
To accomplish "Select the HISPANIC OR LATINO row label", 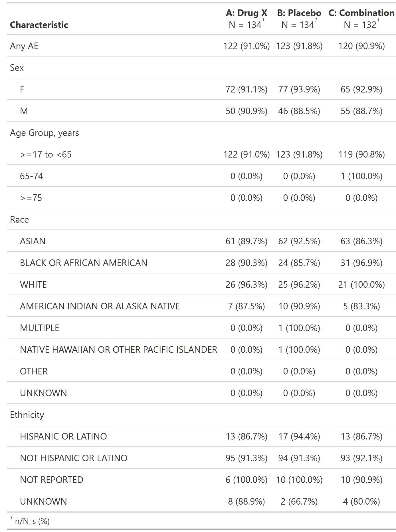I will point(63,436).
